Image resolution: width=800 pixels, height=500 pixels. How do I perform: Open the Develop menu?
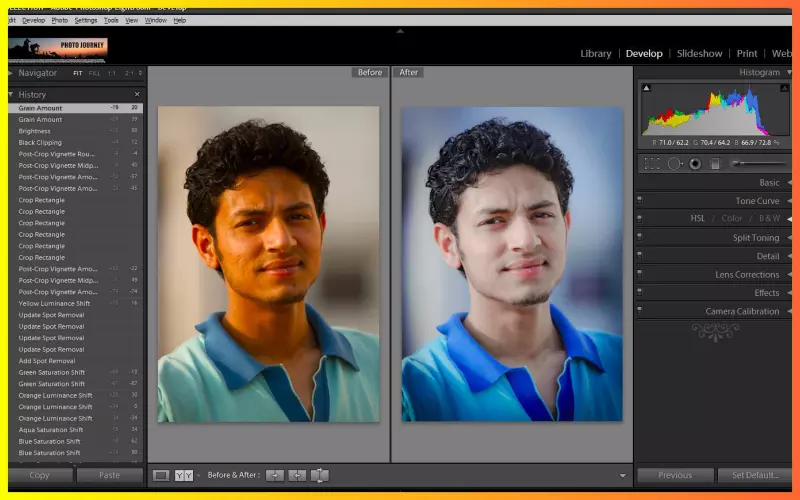click(x=34, y=20)
